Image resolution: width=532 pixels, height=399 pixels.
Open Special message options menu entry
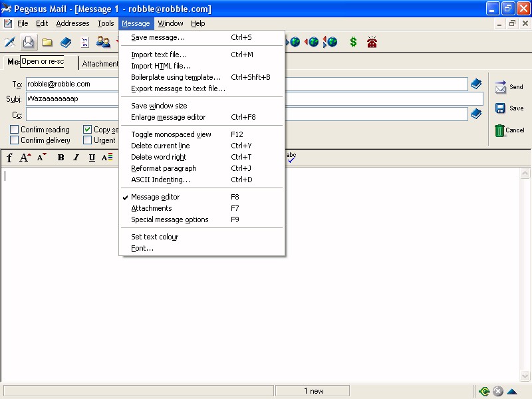click(x=202, y=219)
